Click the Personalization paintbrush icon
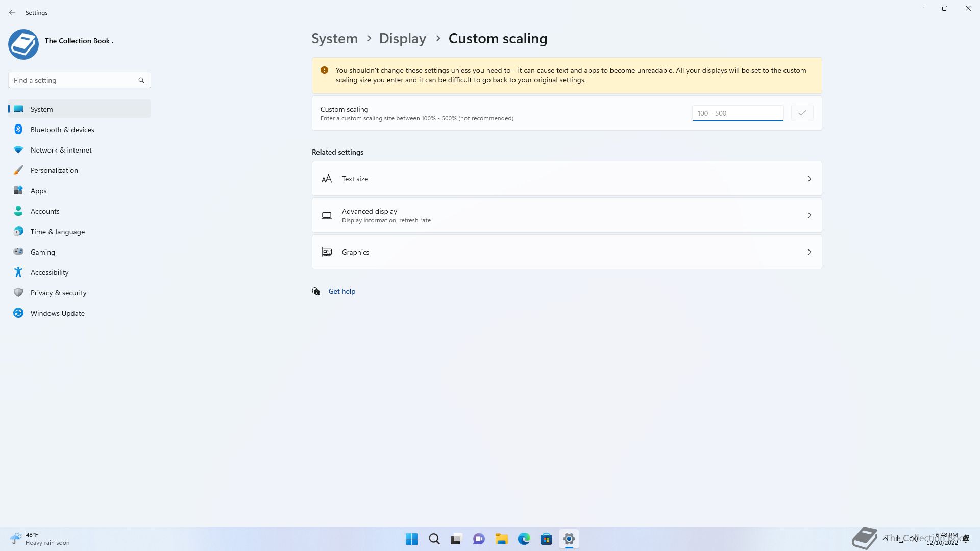 click(x=18, y=170)
